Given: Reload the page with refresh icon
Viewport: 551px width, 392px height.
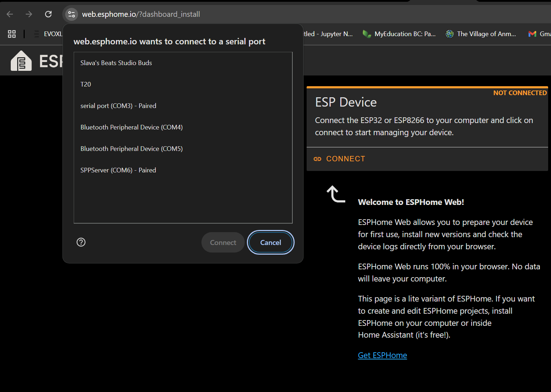Looking at the screenshot, I should (48, 14).
